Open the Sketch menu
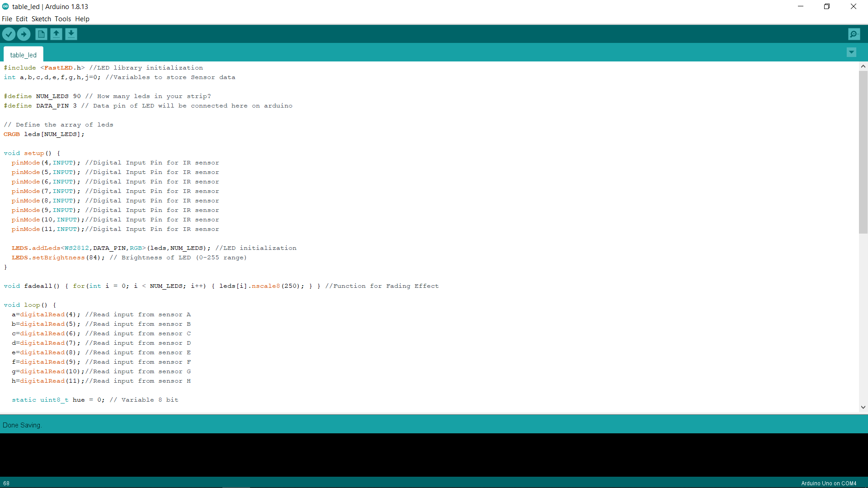Screen dimensions: 868x488 (x=41, y=19)
